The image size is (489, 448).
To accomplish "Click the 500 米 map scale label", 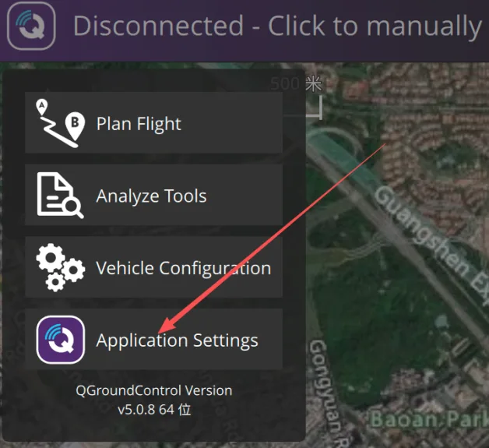I will click(296, 83).
